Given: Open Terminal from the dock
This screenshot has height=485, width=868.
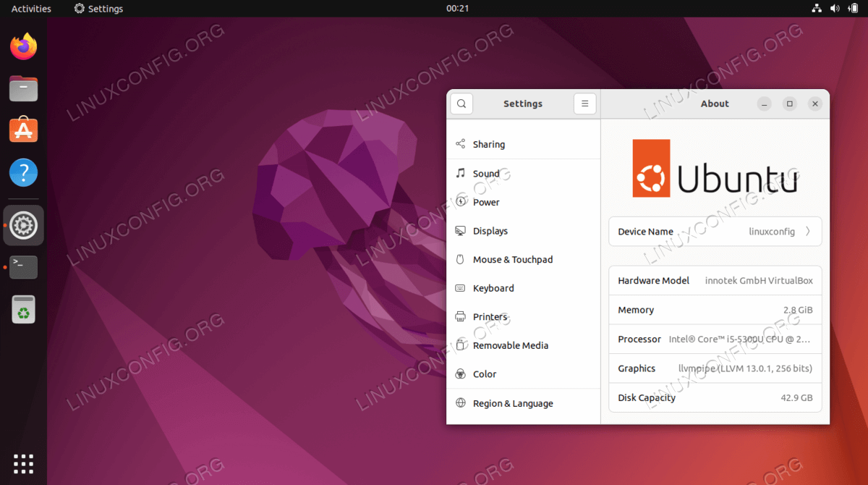Looking at the screenshot, I should [24, 267].
